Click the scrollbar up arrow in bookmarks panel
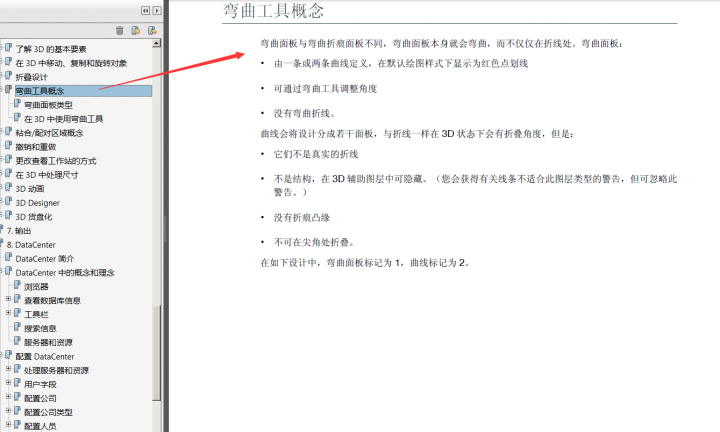Image resolution: width=720 pixels, height=432 pixels. pos(157,43)
